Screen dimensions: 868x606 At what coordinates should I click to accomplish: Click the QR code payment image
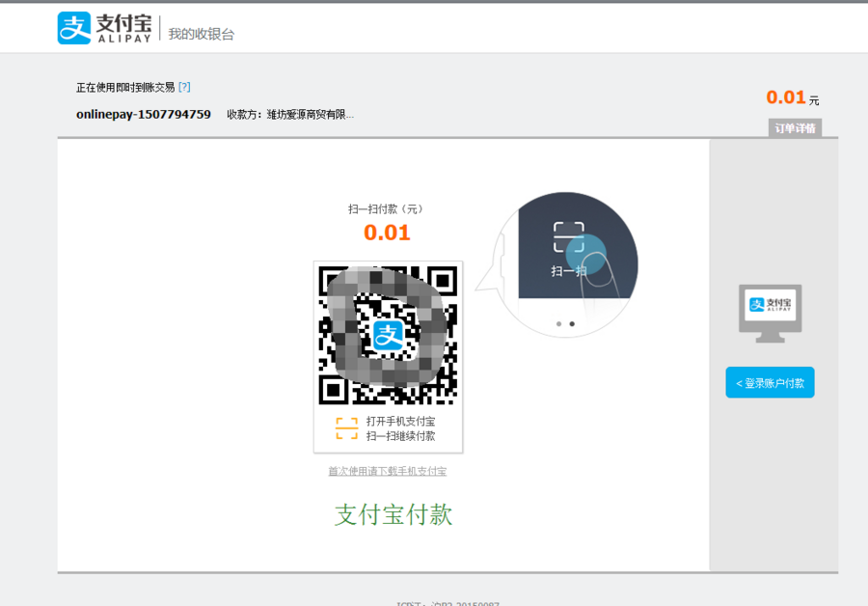click(388, 335)
